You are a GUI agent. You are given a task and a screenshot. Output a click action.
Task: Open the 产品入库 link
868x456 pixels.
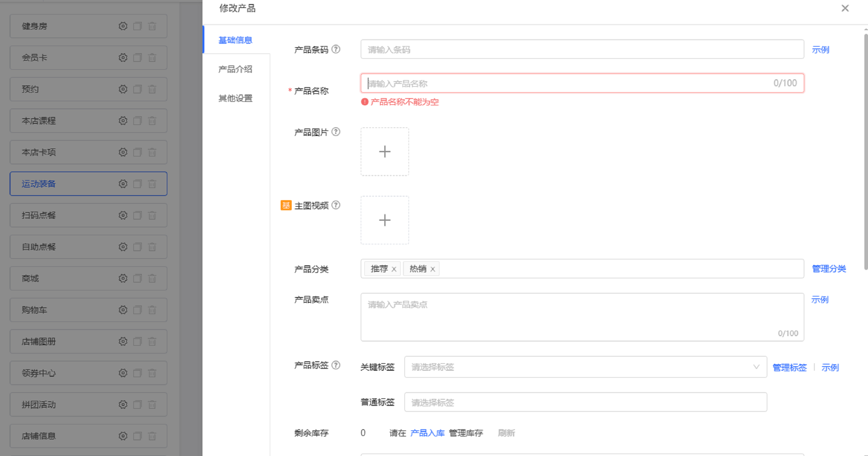pyautogui.click(x=427, y=433)
